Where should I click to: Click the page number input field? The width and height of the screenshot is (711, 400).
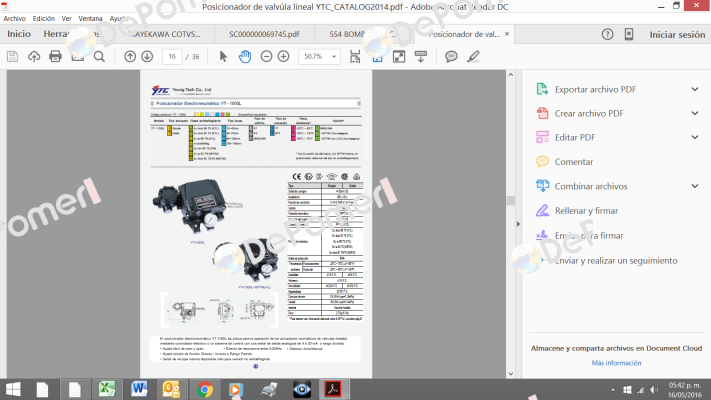[x=172, y=56]
